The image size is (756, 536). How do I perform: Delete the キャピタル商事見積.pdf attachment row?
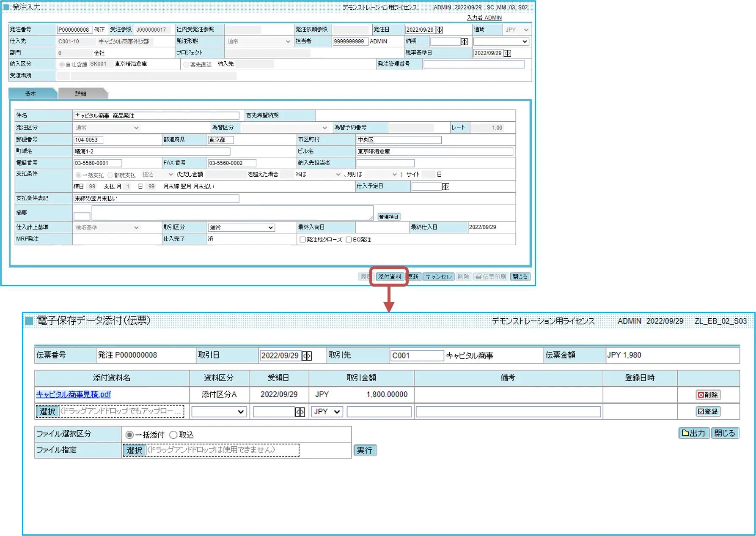click(708, 395)
